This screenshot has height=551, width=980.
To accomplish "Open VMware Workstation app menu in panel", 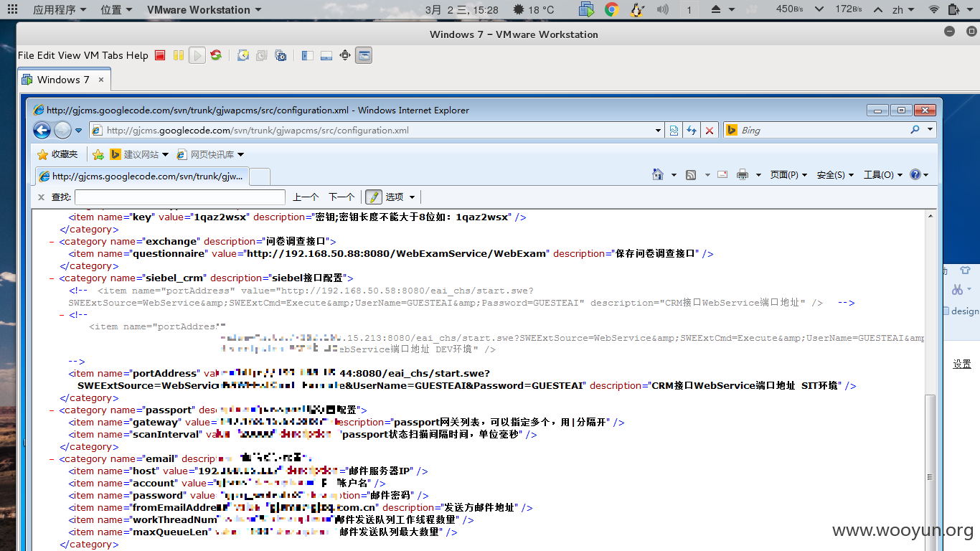I will pyautogui.click(x=204, y=9).
